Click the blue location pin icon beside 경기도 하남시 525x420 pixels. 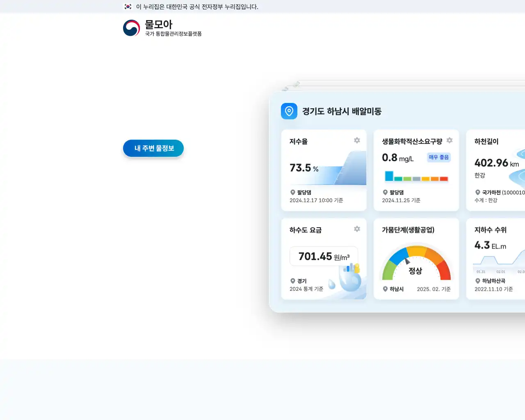(x=289, y=111)
